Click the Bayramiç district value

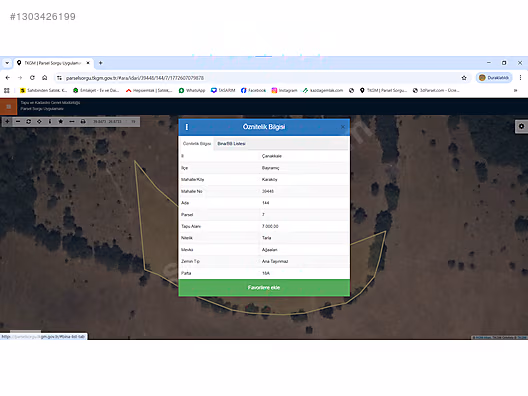(x=270, y=168)
